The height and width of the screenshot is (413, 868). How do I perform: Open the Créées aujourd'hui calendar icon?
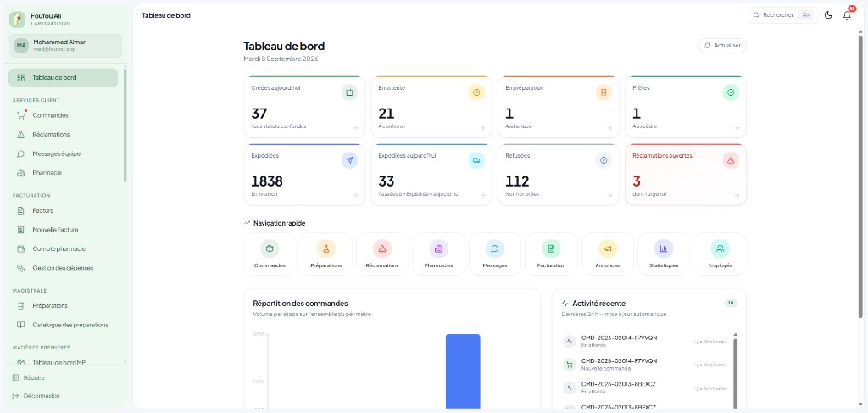pyautogui.click(x=349, y=92)
